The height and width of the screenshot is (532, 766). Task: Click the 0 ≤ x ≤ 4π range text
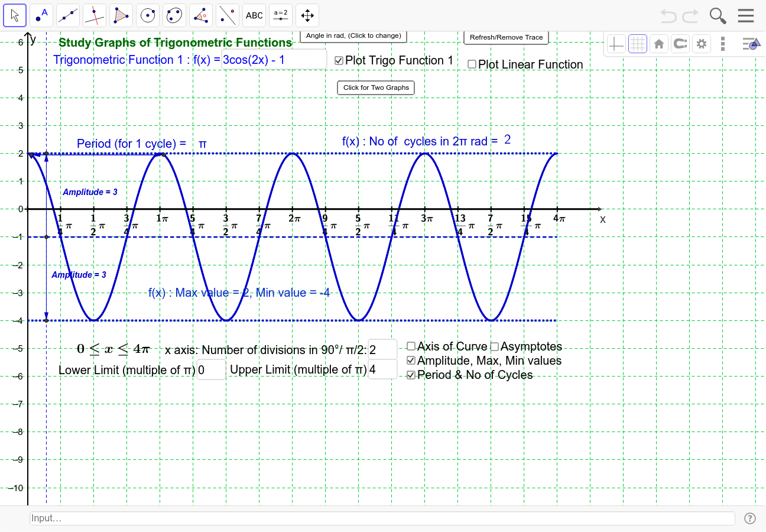click(x=114, y=349)
